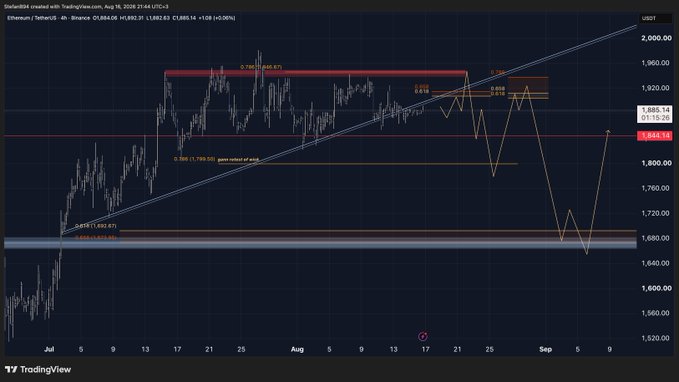This screenshot has width=679, height=382.
Task: Select the 2,000.00 price axis label
Action: (x=656, y=38)
